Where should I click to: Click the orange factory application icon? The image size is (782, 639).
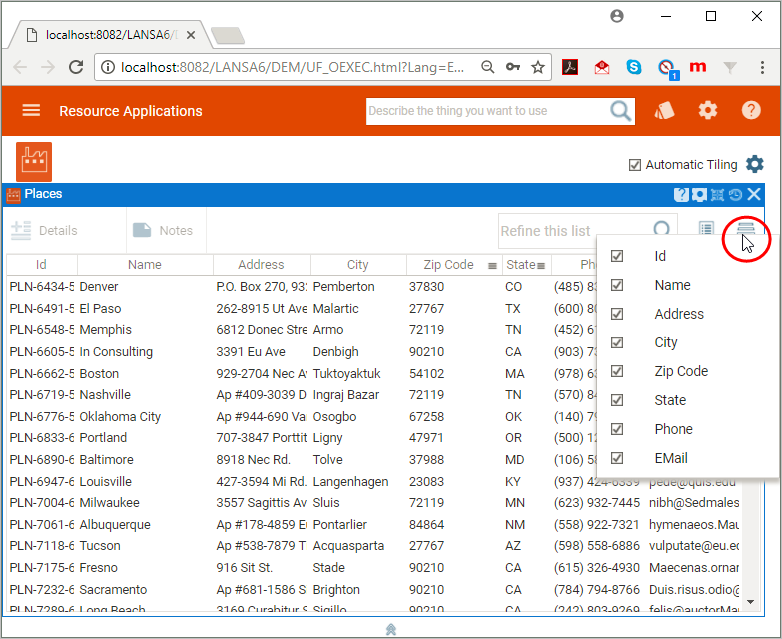coord(34,162)
